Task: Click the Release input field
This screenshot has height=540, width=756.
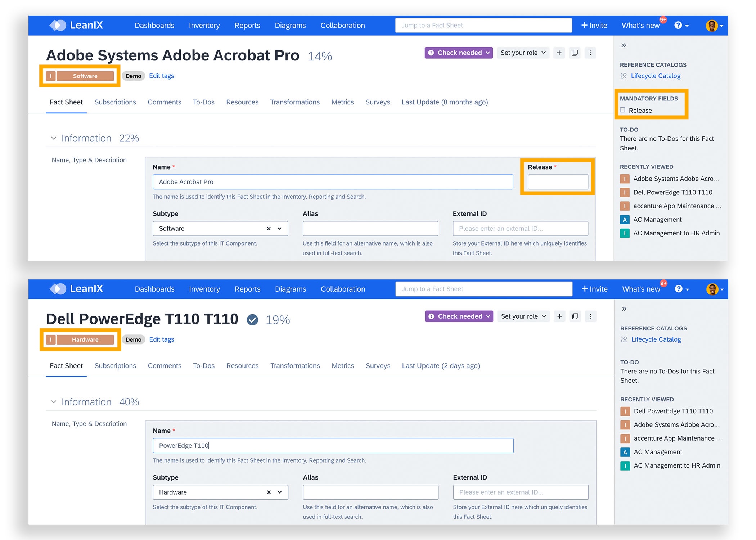Action: tap(558, 182)
